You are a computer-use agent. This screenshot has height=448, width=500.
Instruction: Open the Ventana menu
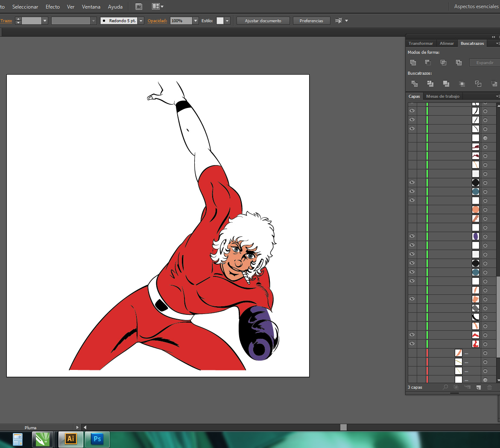pos(91,7)
